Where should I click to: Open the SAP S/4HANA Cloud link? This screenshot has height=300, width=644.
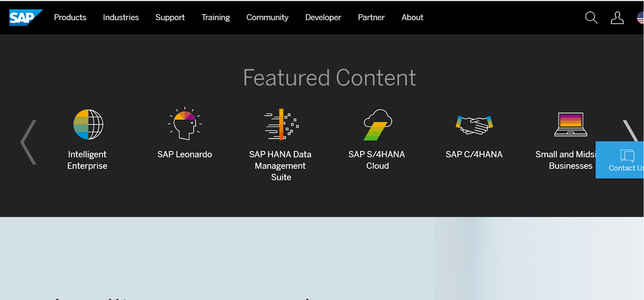(x=377, y=160)
